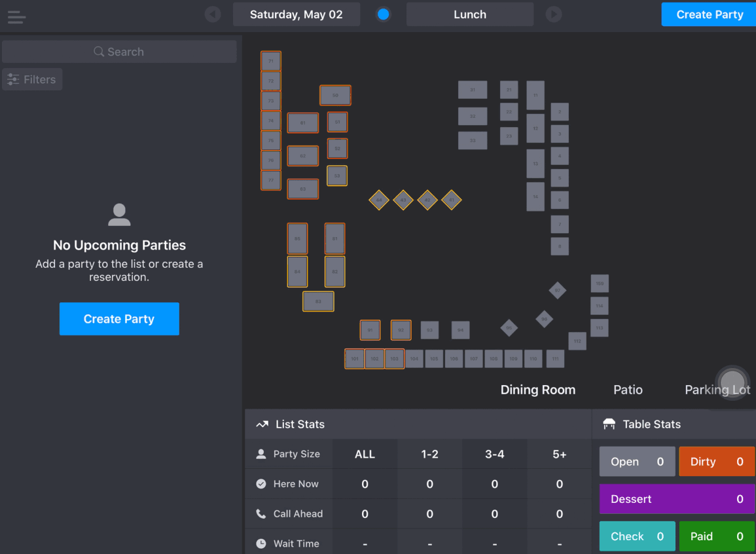
Task: Select table 91 on the floor plan
Action: [370, 330]
